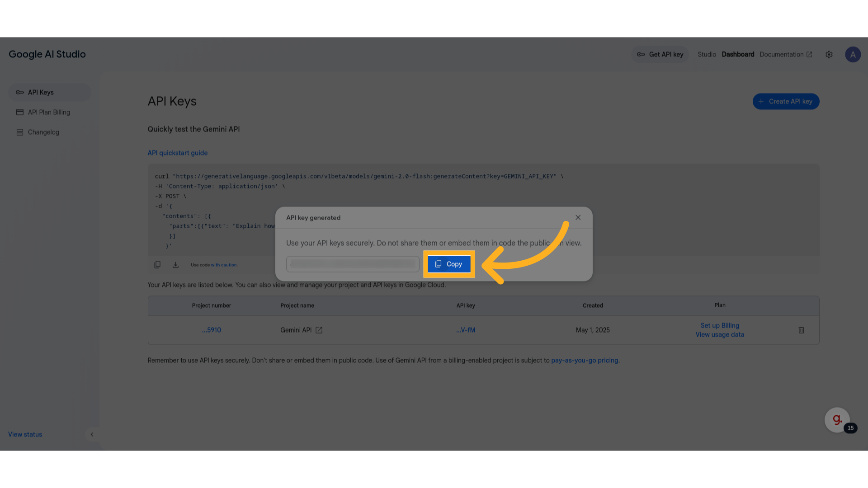Click the API key ...V-fM link
Viewport: 868px width, 488px height.
coord(466,330)
